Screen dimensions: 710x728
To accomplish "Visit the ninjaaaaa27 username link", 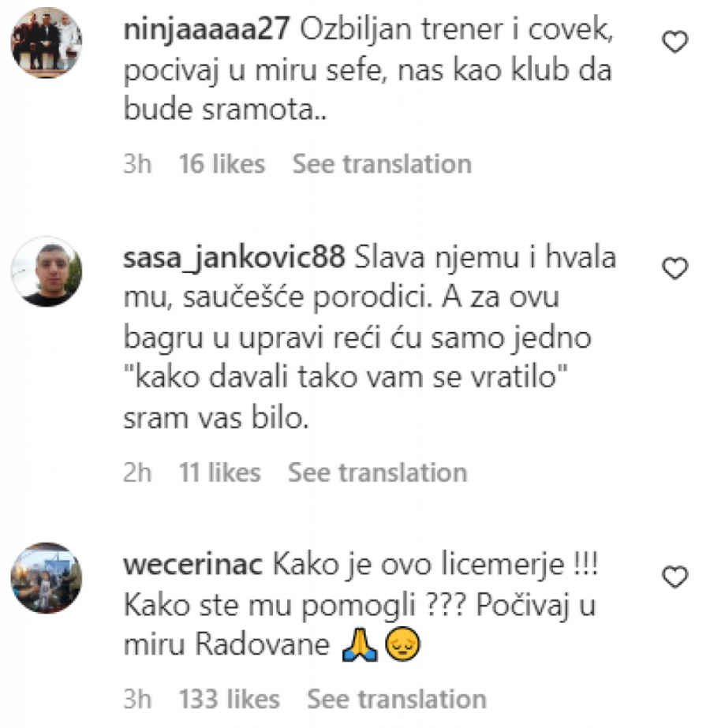I will [207, 30].
